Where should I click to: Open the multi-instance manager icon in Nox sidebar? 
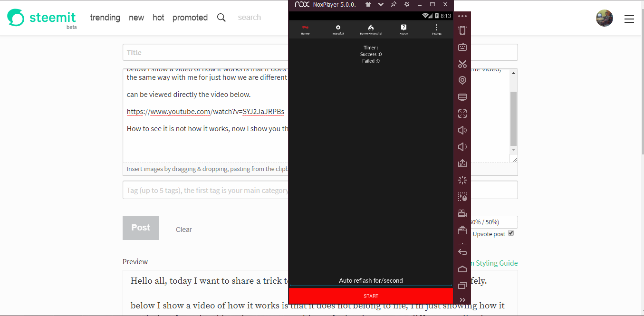coord(462,230)
